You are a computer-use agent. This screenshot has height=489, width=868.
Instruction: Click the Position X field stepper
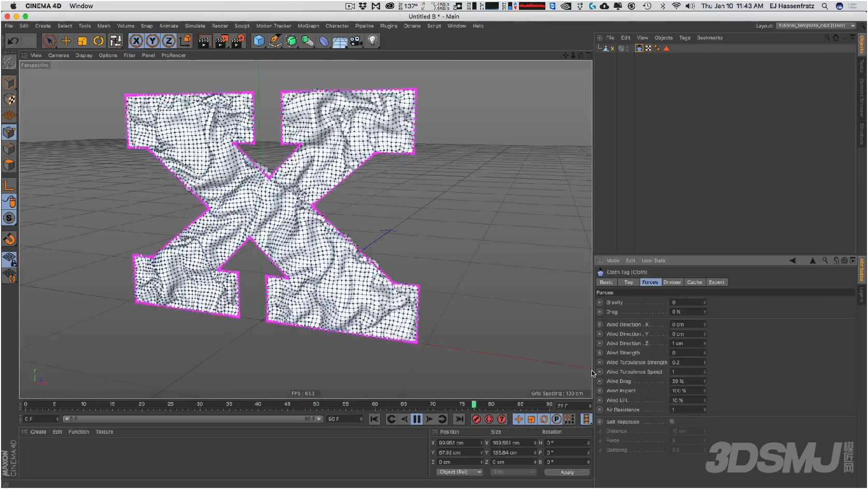click(x=481, y=443)
